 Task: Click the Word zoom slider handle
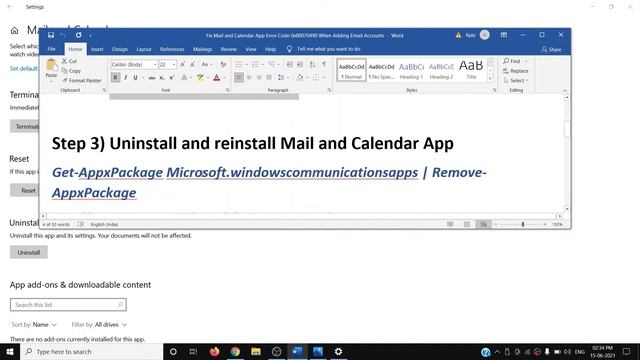(523, 224)
